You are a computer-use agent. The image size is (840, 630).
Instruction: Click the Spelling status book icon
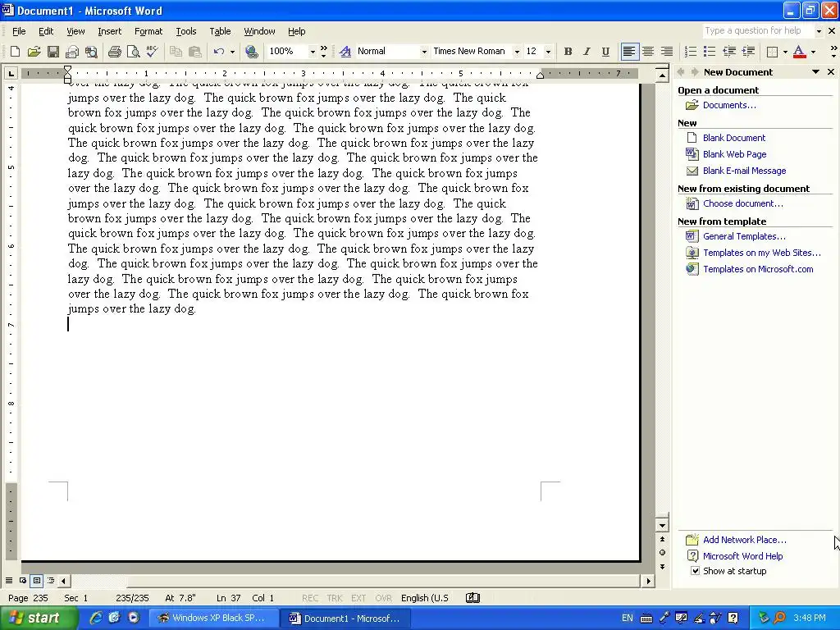472,598
